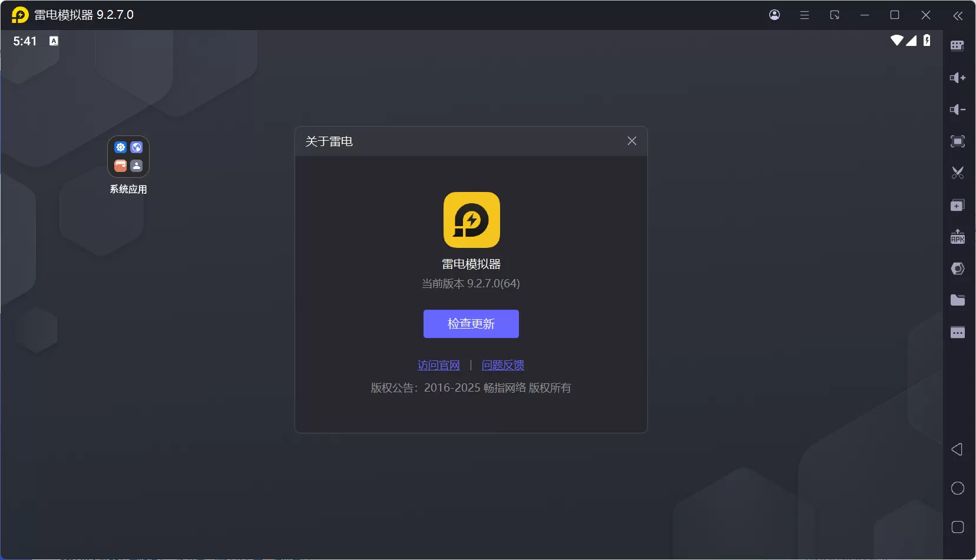
Task: Open the keyboard mapping tool in the sidebar
Action: point(958,45)
